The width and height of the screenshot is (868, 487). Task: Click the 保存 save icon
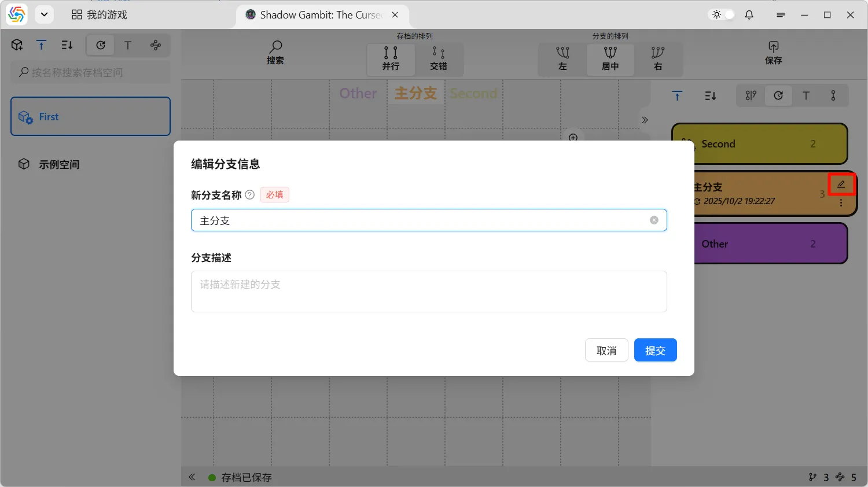click(773, 53)
